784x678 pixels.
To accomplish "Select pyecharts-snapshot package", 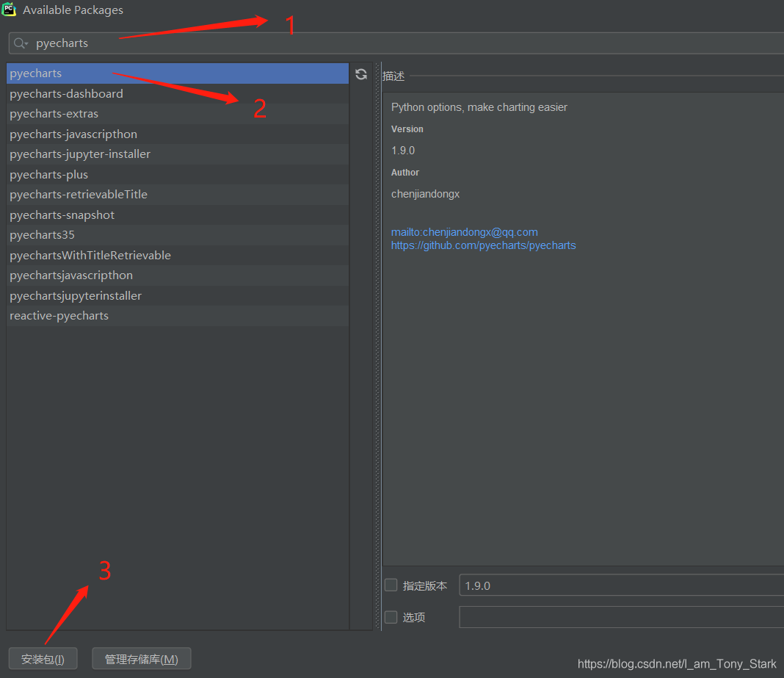I will click(178, 214).
